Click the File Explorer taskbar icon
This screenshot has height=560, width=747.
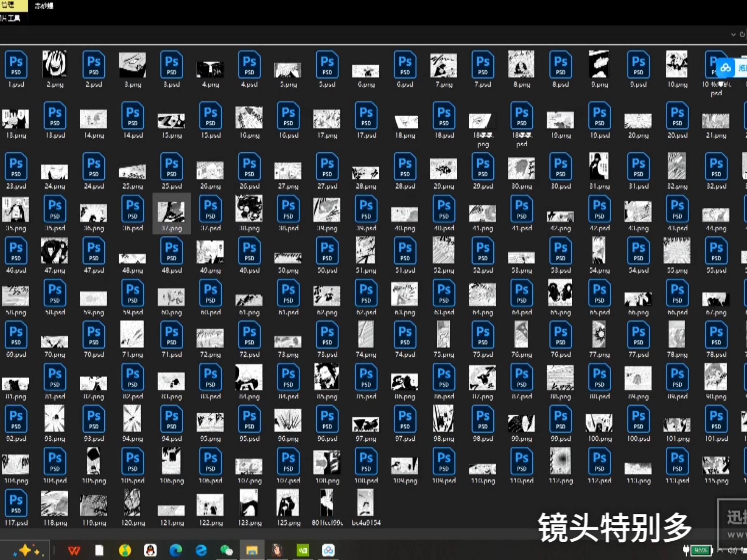[252, 550]
